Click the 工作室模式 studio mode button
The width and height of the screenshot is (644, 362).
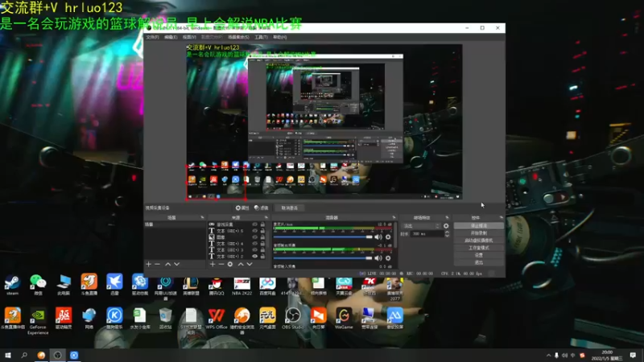tap(478, 248)
